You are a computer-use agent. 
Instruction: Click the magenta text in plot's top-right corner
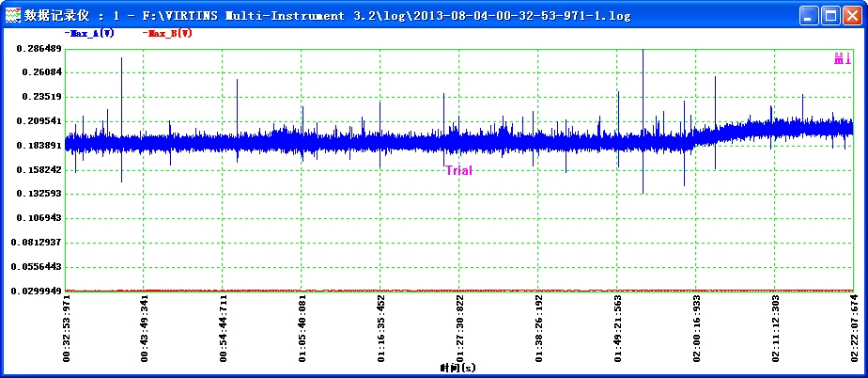pos(842,59)
